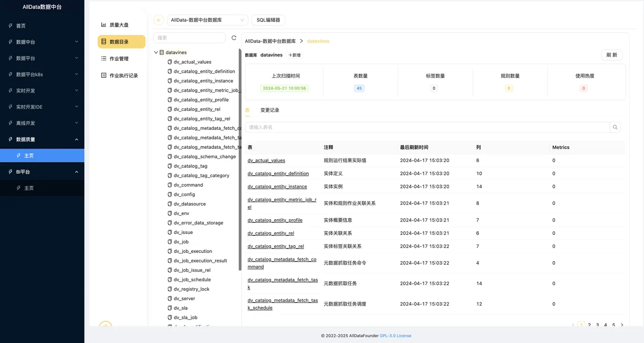Open the SQL编辑器 button
Image resolution: width=644 pixels, height=343 pixels.
pos(268,20)
